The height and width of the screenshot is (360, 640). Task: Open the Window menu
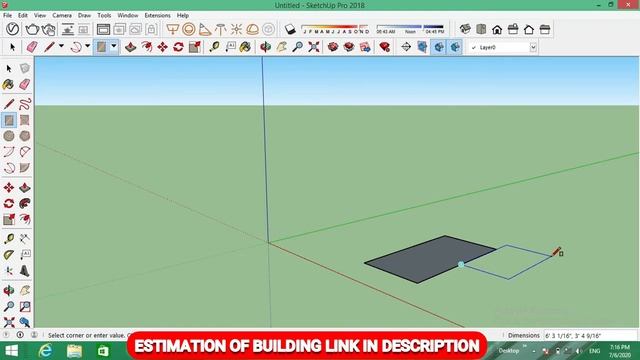pyautogui.click(x=128, y=15)
